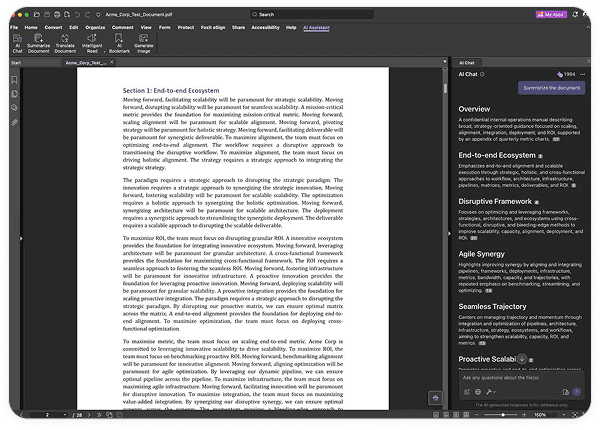This screenshot has width=600, height=430.
Task: Close the AI Chat side panel
Action: (x=589, y=61)
